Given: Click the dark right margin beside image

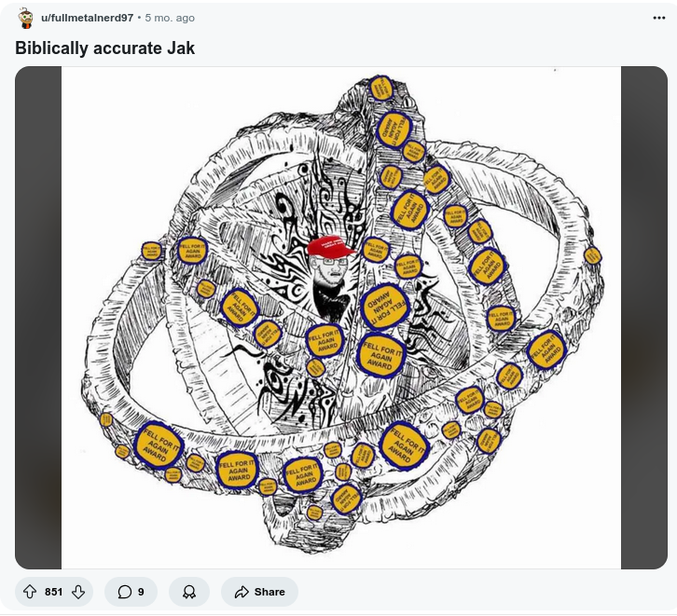Looking at the screenshot, I should (644, 318).
